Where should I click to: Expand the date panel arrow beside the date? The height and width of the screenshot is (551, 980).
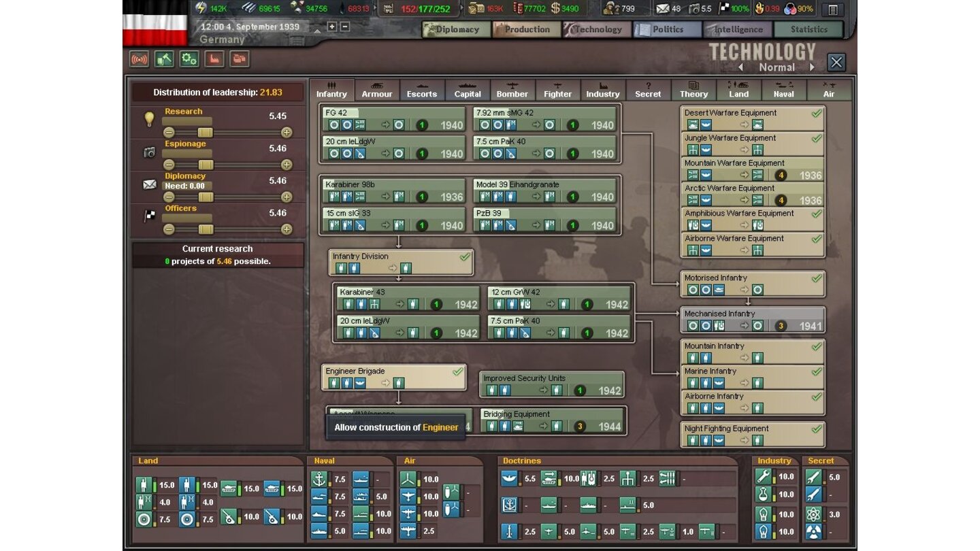coord(317,30)
